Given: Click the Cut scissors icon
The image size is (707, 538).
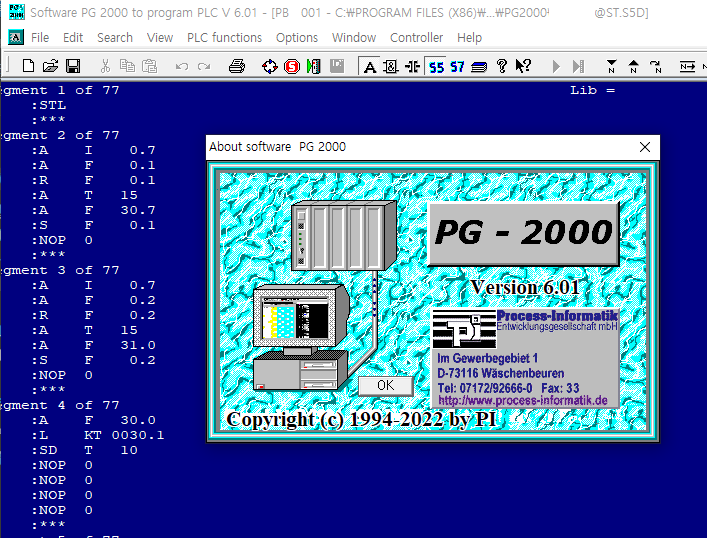Looking at the screenshot, I should pyautogui.click(x=106, y=66).
